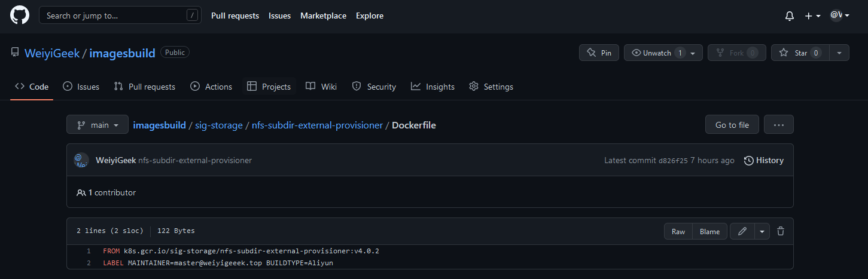Open the Insights tab

coord(433,87)
